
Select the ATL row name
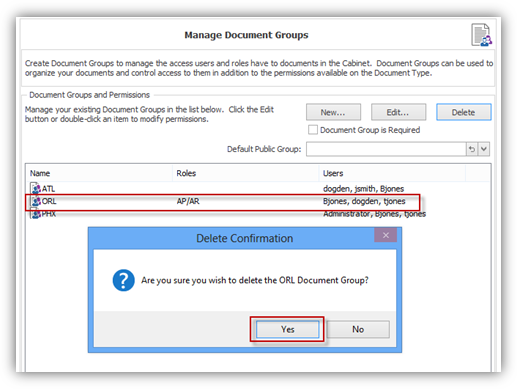48,189
